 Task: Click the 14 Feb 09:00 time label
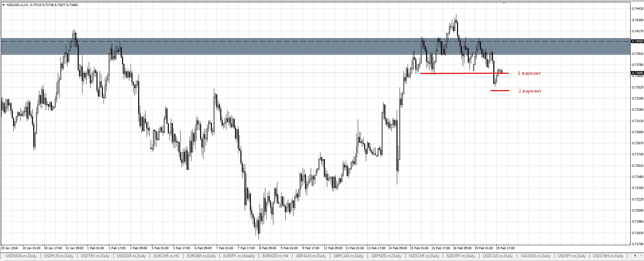click(397, 248)
